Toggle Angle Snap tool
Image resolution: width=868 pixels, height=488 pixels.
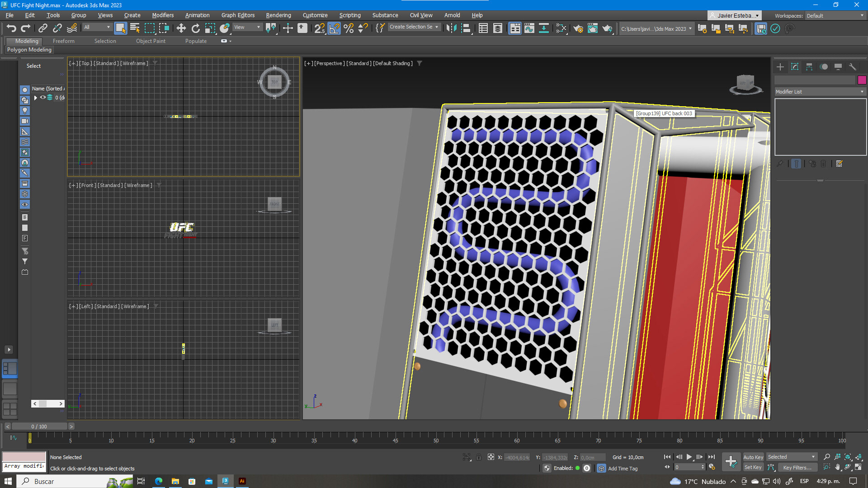click(334, 28)
